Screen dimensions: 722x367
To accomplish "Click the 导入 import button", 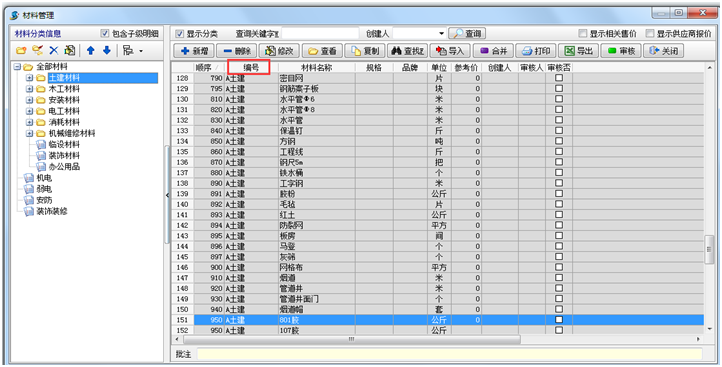I will pos(450,51).
